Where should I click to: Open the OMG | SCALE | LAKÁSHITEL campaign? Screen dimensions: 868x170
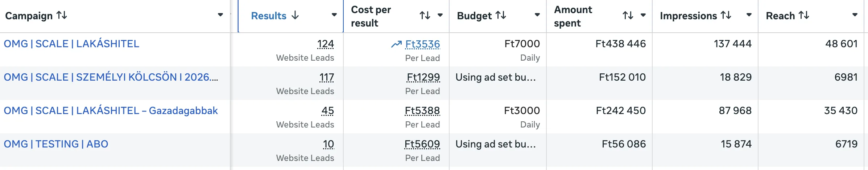[x=71, y=44]
